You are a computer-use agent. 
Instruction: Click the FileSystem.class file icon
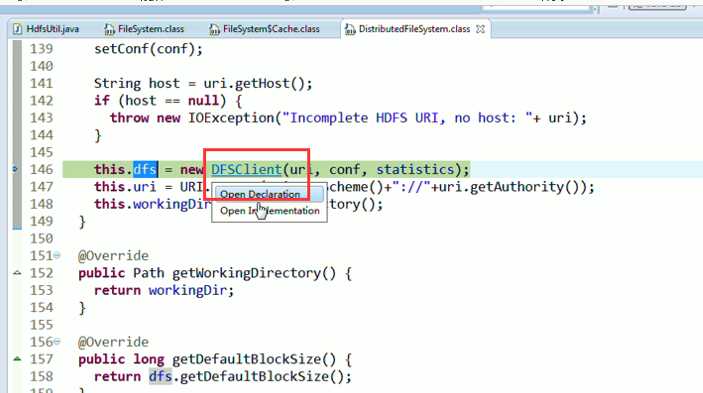click(109, 29)
